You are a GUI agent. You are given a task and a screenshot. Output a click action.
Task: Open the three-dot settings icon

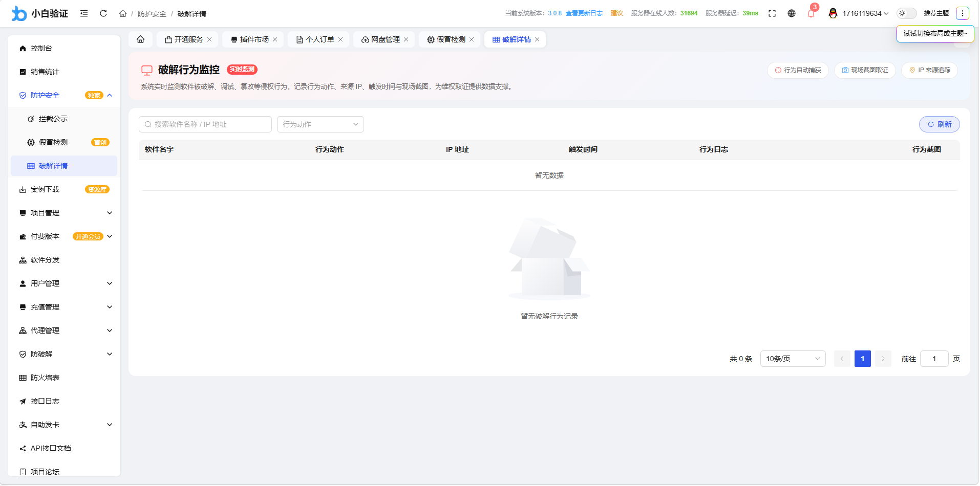pos(963,13)
